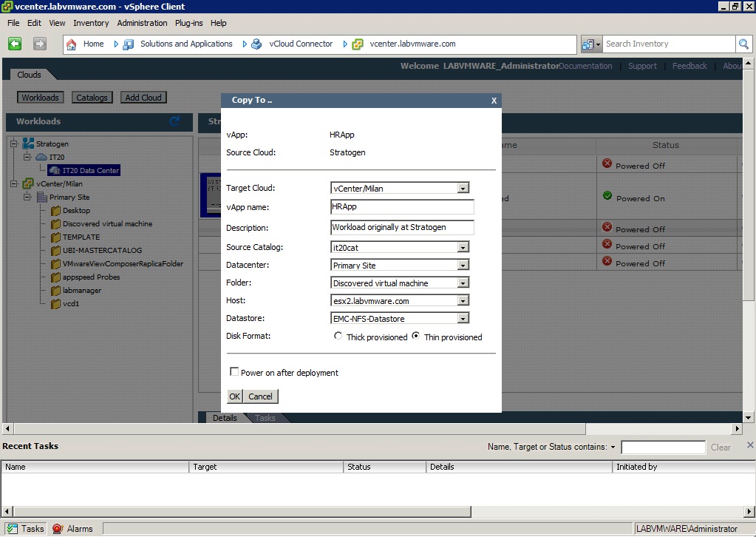The width and height of the screenshot is (756, 537).
Task: Close the Recent Tasks panel
Action: point(750,445)
